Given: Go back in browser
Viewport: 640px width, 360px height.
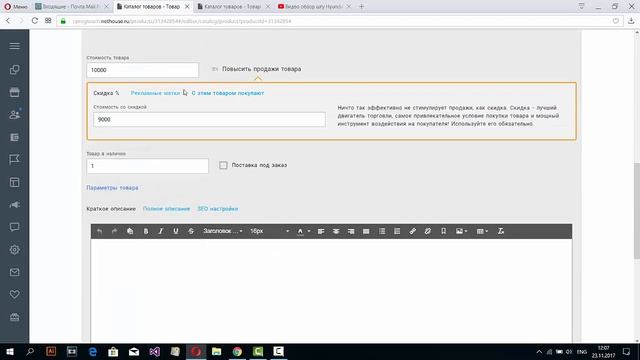Looking at the screenshot, I should (x=8, y=21).
